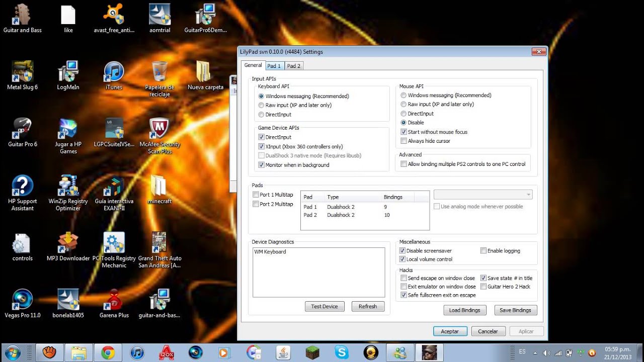Toggle Disable screensaver checkbox
Viewport: 644px width, 362px height.
tap(403, 250)
